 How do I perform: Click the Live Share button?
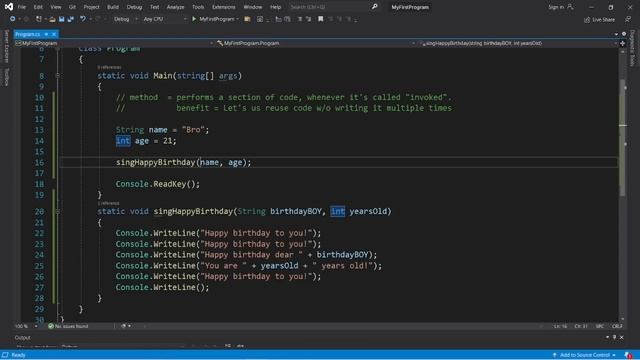click(599, 19)
